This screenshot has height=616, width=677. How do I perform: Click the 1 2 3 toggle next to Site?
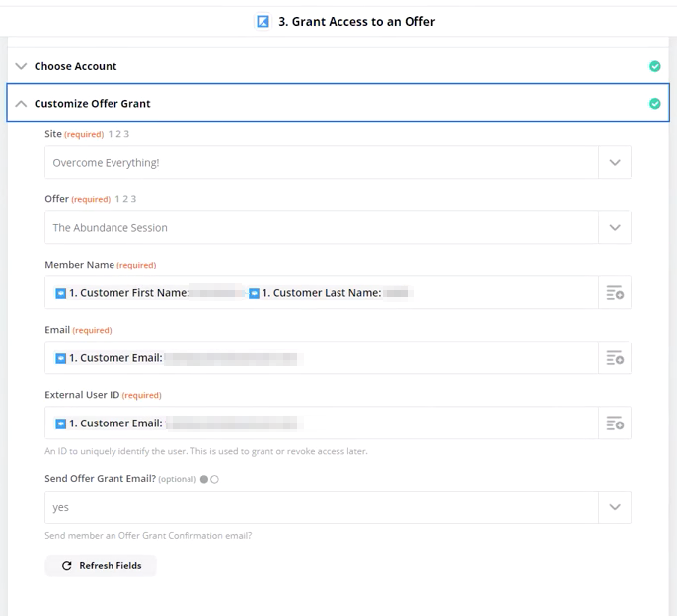click(118, 134)
